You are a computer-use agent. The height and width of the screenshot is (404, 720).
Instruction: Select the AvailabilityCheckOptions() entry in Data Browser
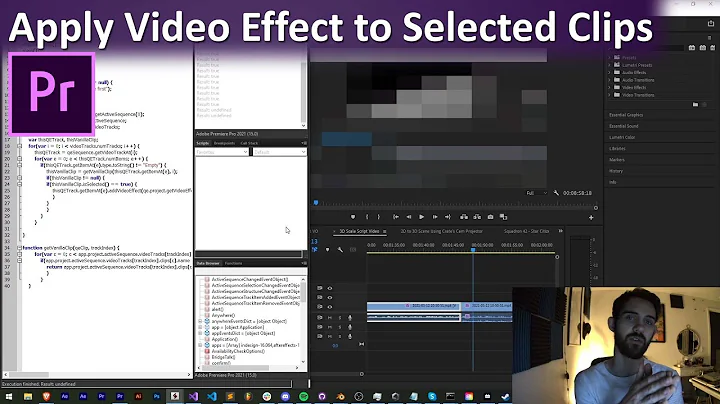tap(238, 351)
